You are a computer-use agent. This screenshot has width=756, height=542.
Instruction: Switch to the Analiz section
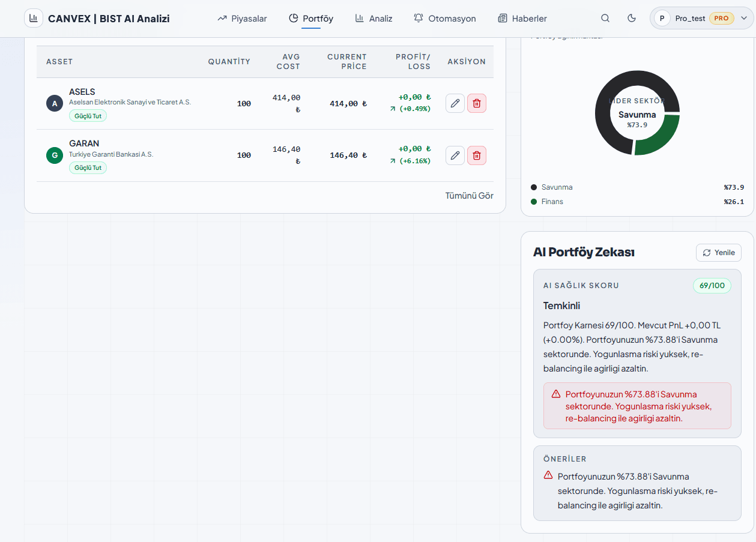[x=373, y=19]
